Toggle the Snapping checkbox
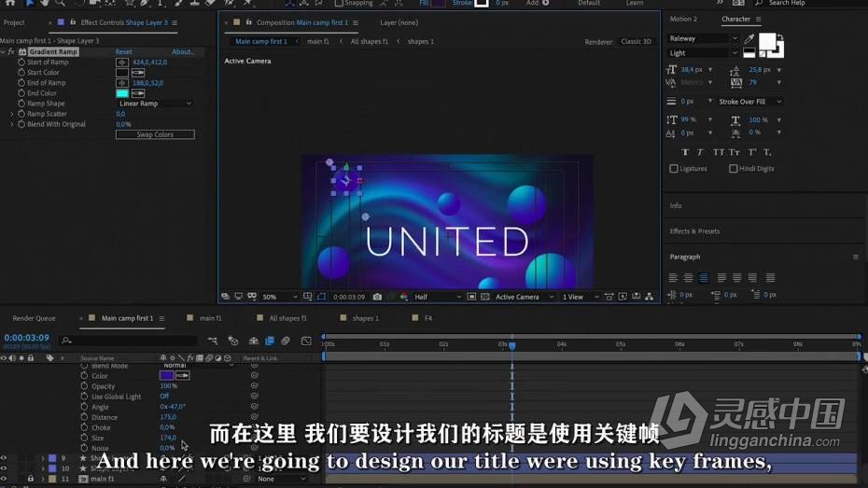The height and width of the screenshot is (488, 868). (338, 4)
